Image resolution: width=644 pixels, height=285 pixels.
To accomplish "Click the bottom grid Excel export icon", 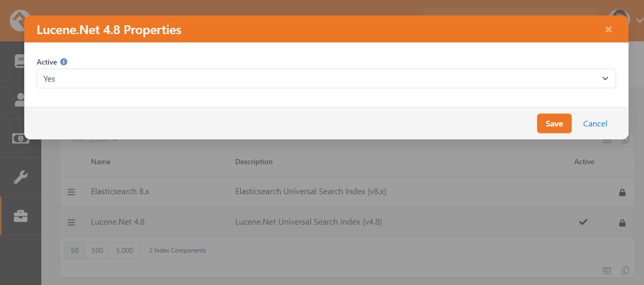I will [607, 271].
